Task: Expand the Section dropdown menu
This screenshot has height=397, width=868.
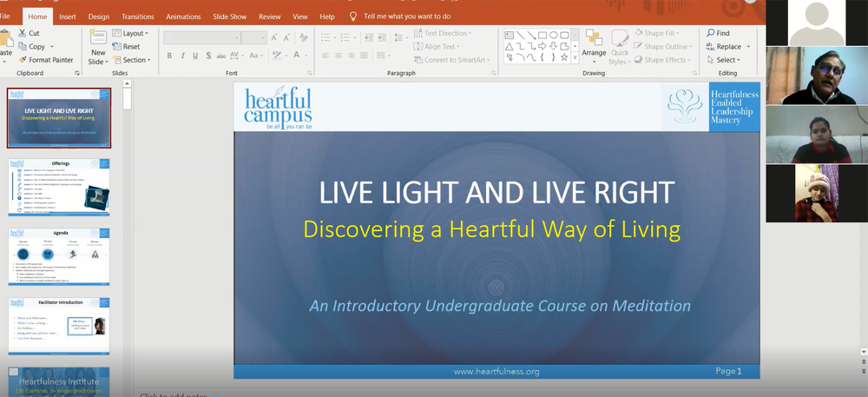Action: click(x=131, y=60)
